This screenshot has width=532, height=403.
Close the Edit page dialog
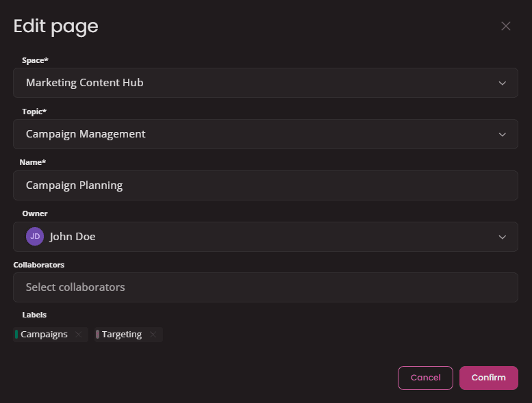pos(505,26)
